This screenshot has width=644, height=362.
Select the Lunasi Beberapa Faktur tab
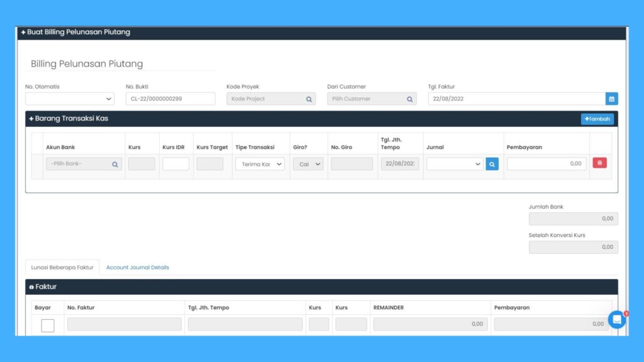coord(62,267)
